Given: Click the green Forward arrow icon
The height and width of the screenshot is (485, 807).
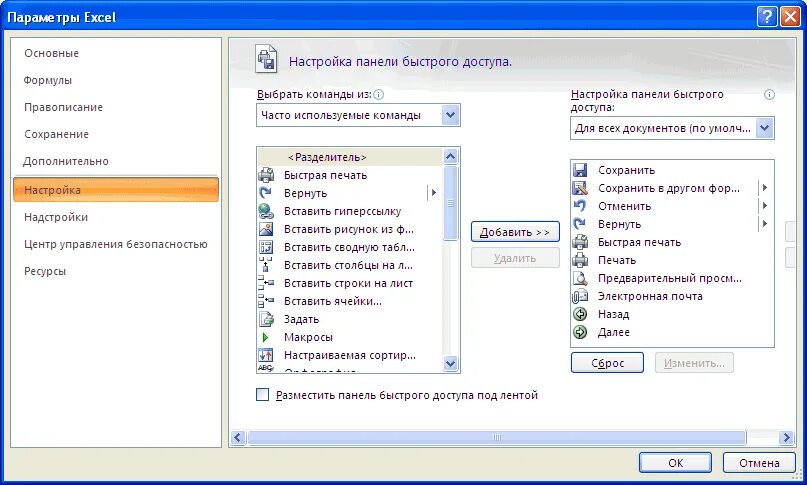Looking at the screenshot, I should click(x=580, y=332).
